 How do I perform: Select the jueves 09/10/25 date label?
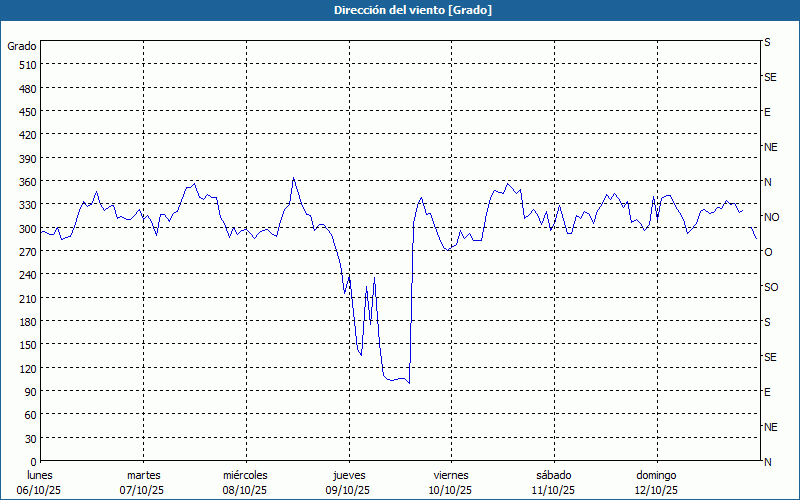348,482
